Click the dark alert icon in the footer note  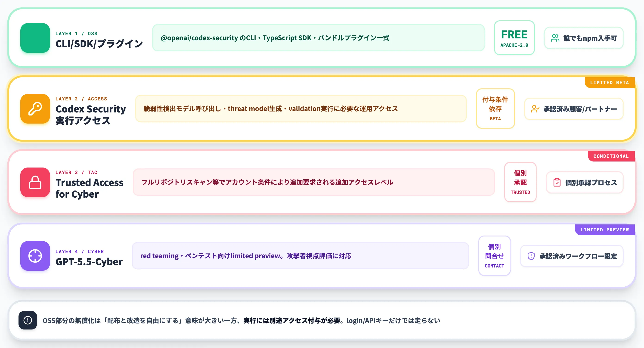[x=28, y=320]
